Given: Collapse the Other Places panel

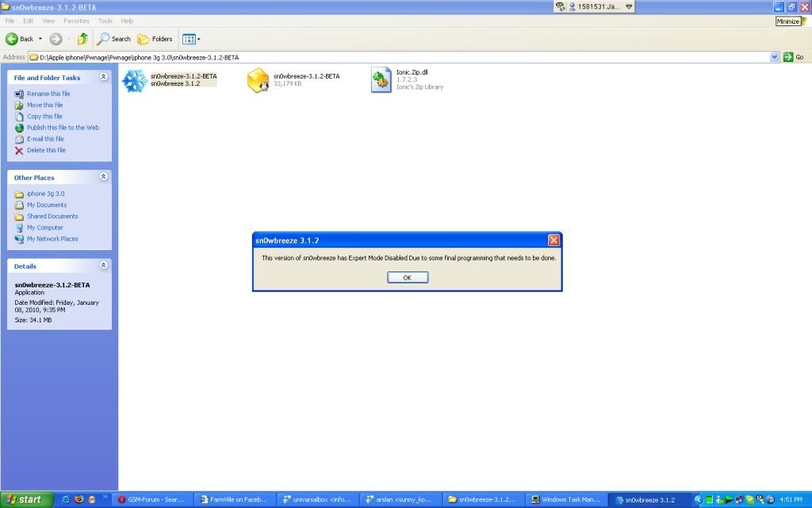Looking at the screenshot, I should 104,177.
